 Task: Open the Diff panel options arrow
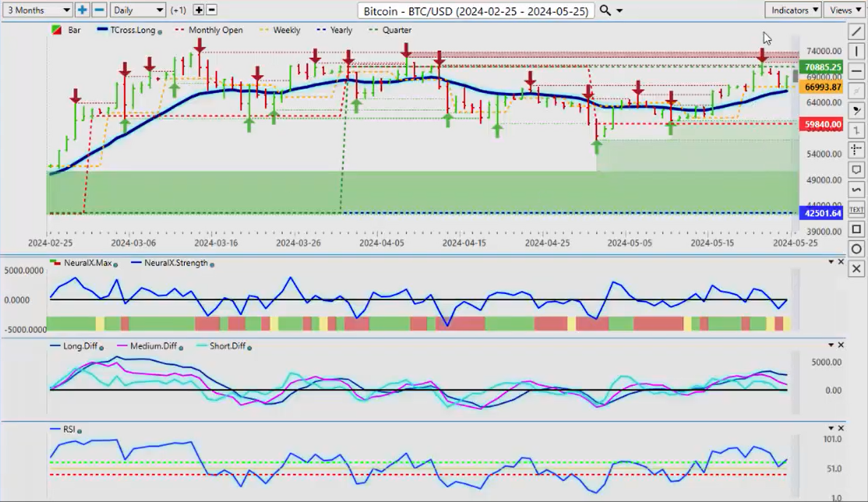[831, 345]
